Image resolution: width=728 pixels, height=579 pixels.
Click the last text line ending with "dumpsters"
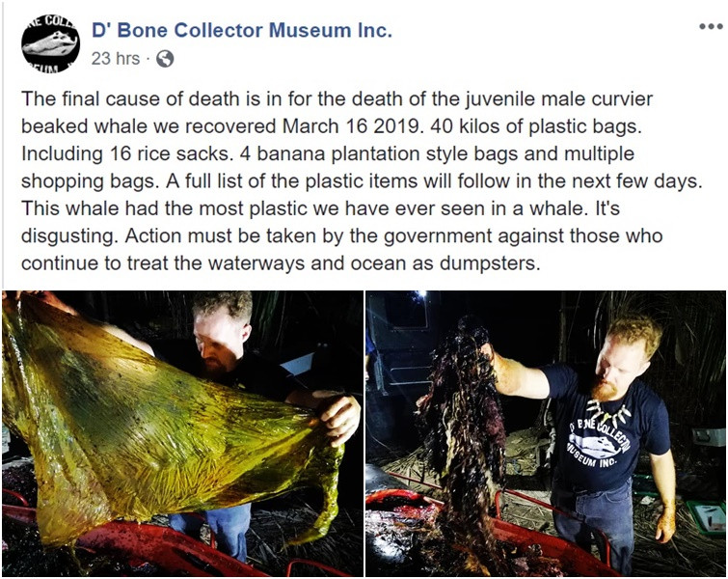point(281,263)
